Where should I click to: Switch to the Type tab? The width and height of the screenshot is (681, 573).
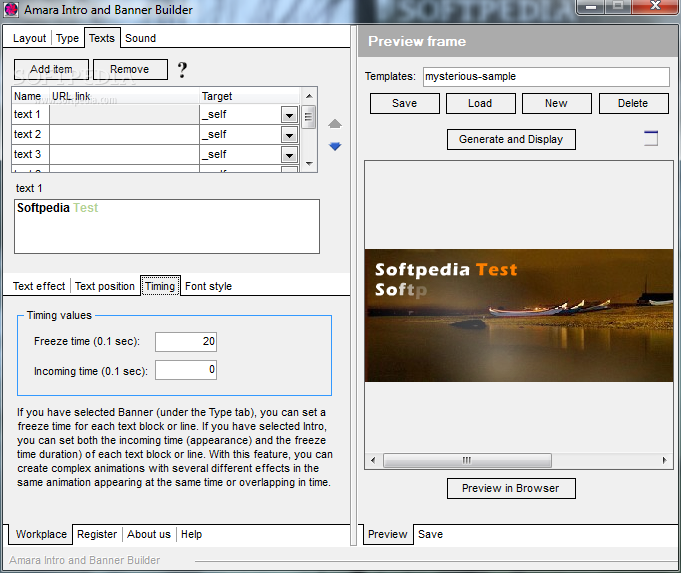(67, 38)
